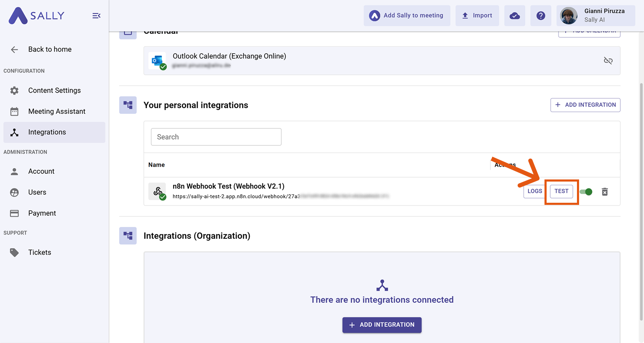Screen dimensions: 644x343
Task: Click the cloud sync status icon
Action: pyautogui.click(x=514, y=16)
